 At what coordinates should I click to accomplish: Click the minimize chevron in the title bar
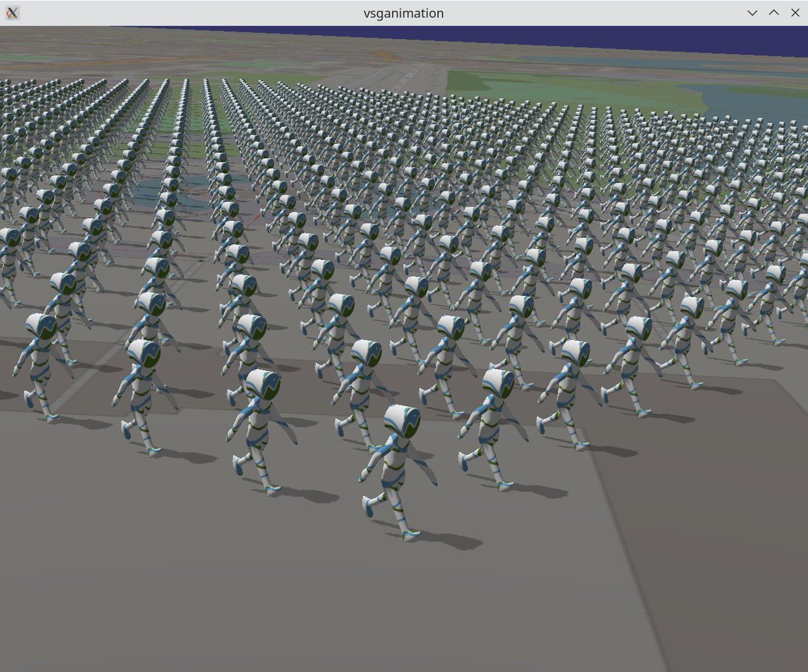[x=752, y=13]
